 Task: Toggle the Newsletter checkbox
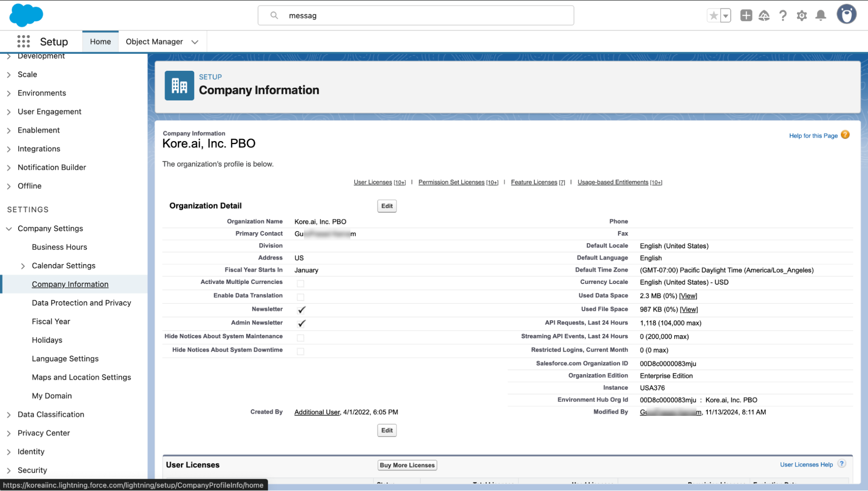click(x=301, y=310)
